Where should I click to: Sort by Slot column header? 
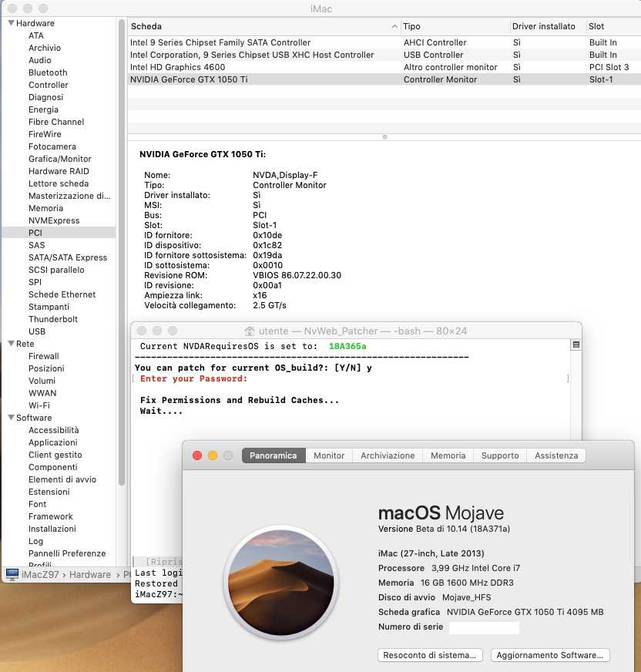(x=613, y=26)
